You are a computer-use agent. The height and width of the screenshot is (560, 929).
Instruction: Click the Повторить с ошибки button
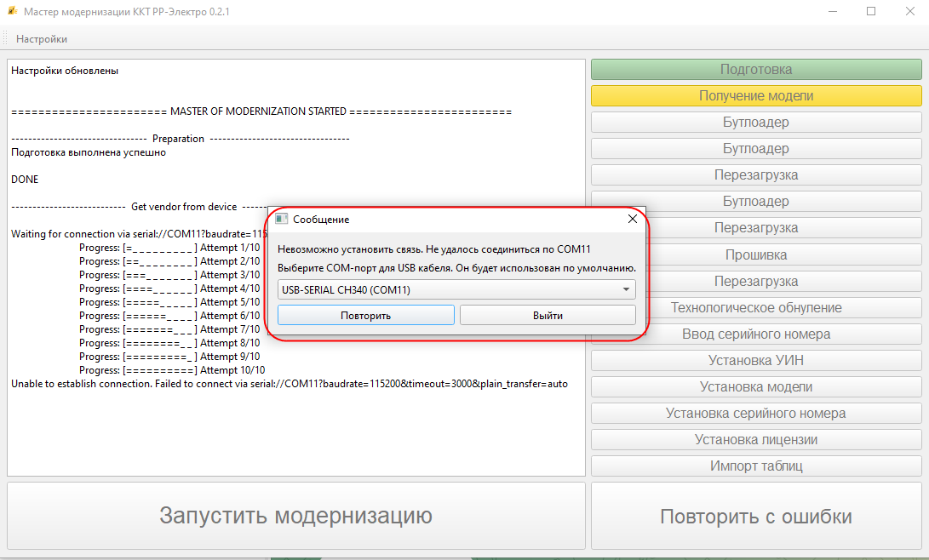click(x=755, y=517)
